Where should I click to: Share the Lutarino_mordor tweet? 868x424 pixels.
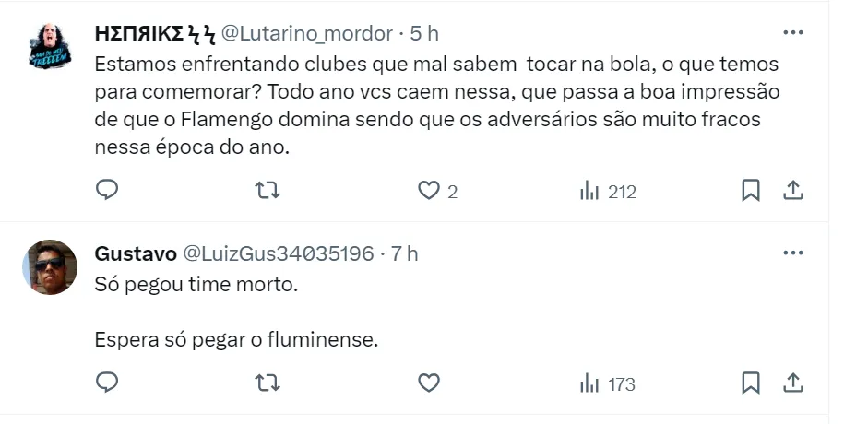pyautogui.click(x=792, y=191)
